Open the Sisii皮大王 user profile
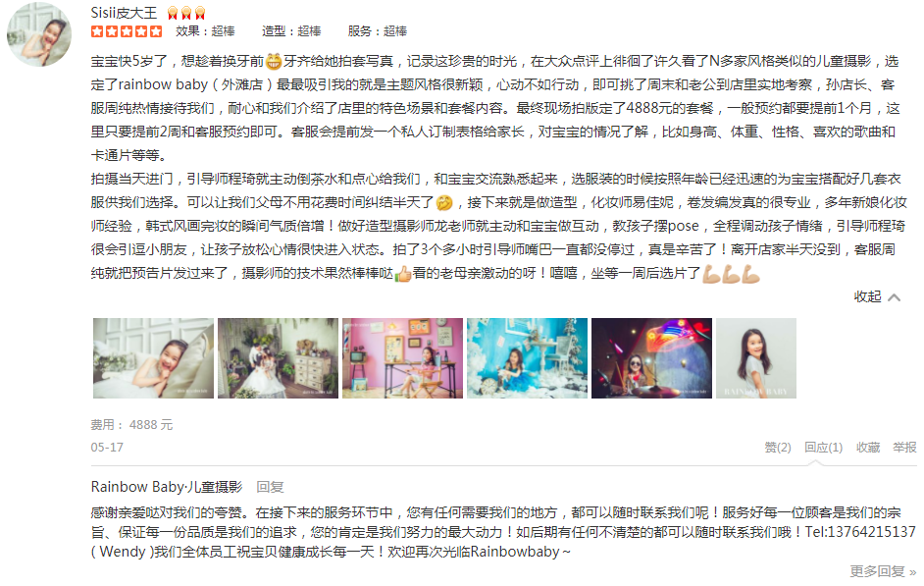Image resolution: width=924 pixels, height=586 pixels. tap(124, 13)
